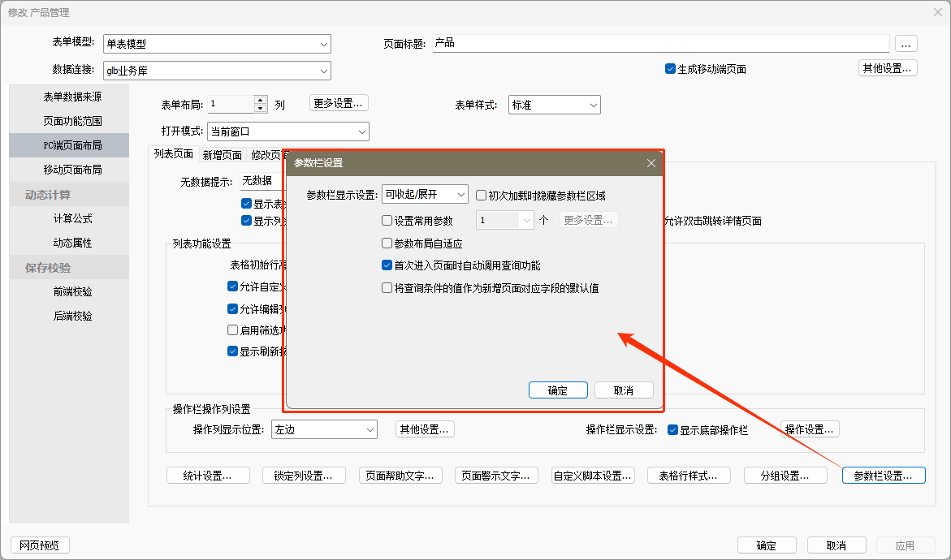Click 其他设置 in 操作栏操作列设置

point(425,429)
